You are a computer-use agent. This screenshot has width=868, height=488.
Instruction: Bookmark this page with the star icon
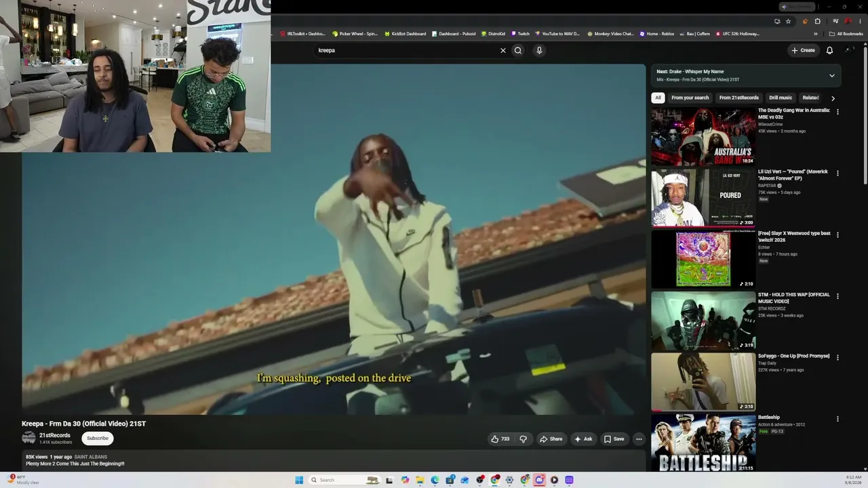788,21
